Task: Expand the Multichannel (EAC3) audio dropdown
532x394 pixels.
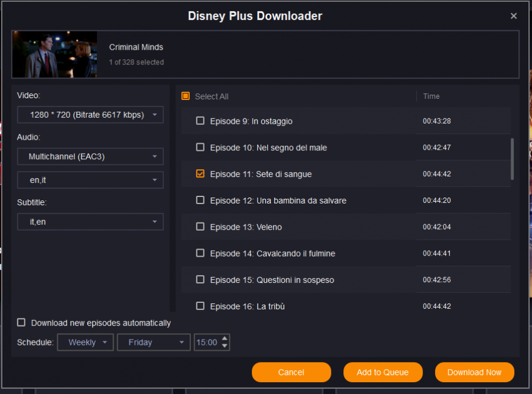Action: 90,157
